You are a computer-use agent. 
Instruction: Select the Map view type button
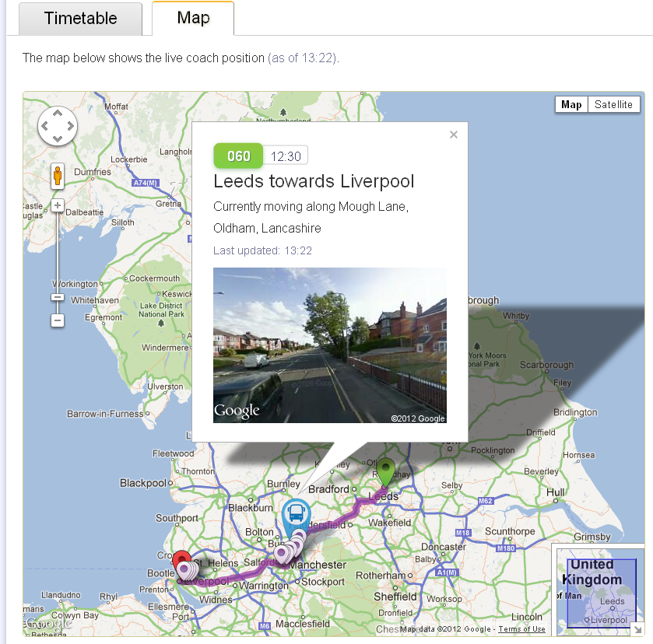[571, 104]
